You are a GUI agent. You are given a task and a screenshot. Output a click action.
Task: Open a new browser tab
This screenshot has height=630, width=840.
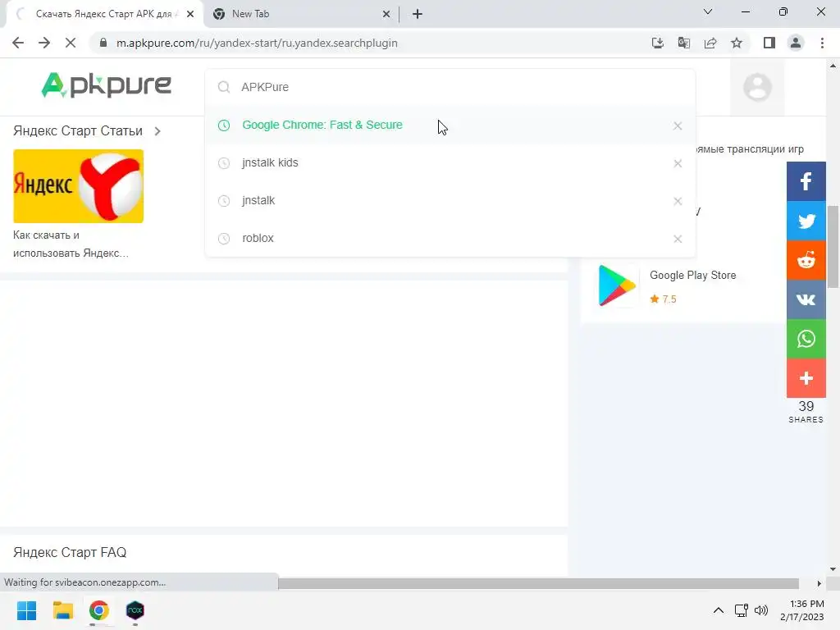418,14
